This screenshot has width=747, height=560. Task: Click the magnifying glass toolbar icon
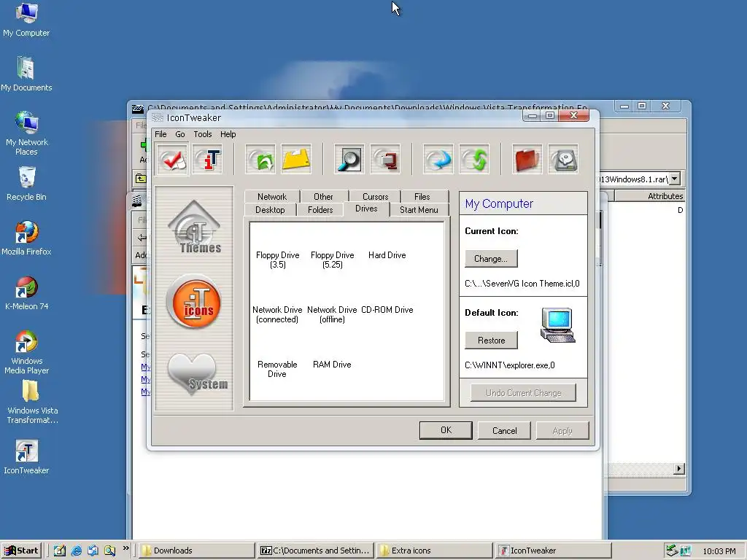349,160
